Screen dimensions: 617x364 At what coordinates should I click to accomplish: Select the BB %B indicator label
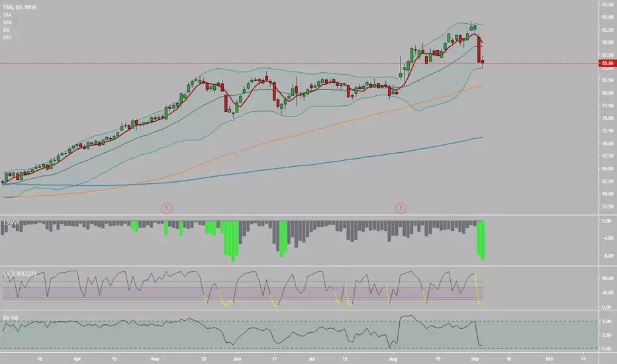point(11,318)
